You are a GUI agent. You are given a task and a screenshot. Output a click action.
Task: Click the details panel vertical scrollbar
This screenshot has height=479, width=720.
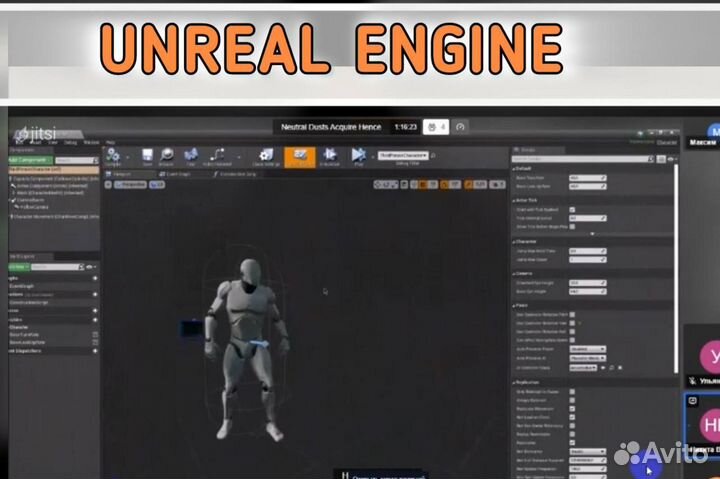click(x=676, y=269)
